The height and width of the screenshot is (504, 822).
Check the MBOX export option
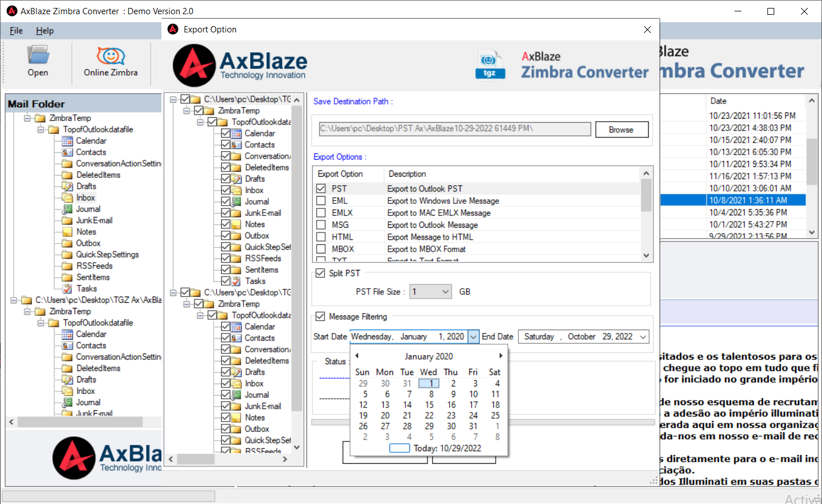tap(321, 249)
